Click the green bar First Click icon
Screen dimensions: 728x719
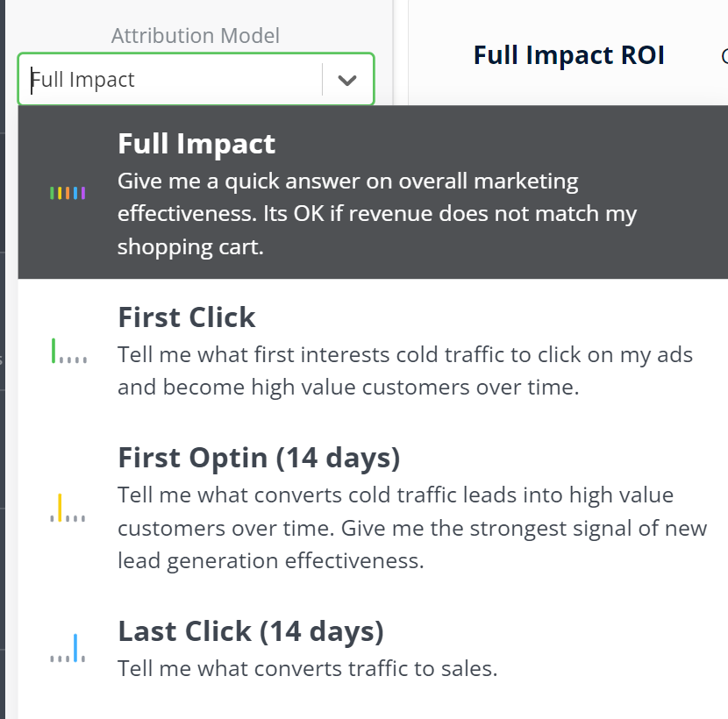coord(68,351)
